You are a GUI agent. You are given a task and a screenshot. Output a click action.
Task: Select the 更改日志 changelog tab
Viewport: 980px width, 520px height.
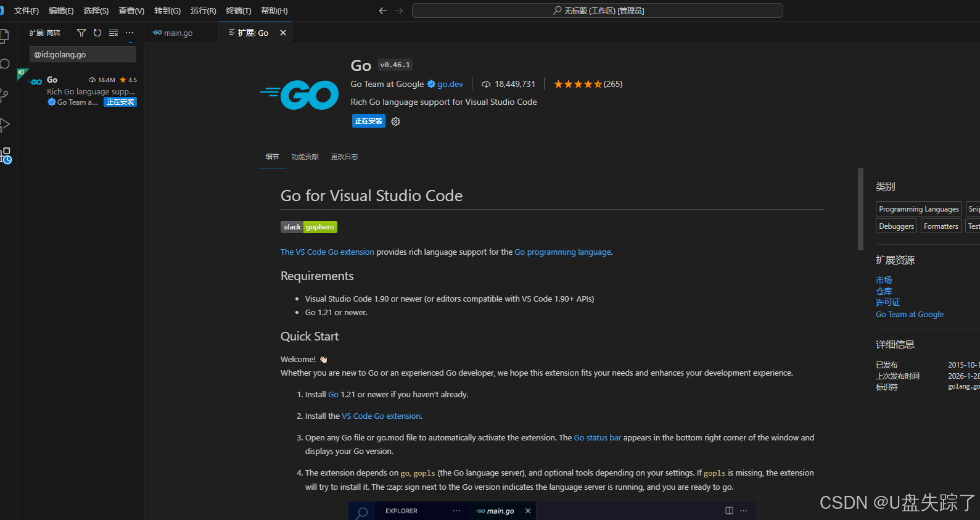344,157
